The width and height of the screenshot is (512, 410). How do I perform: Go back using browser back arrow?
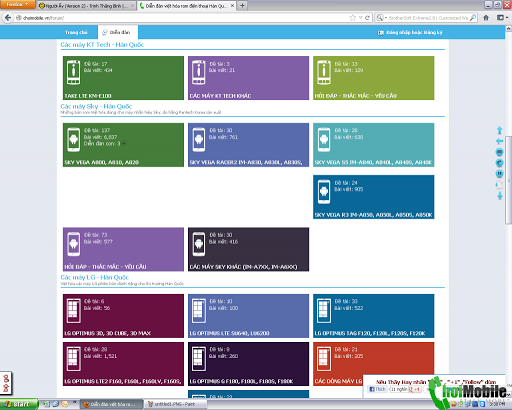coord(8,18)
